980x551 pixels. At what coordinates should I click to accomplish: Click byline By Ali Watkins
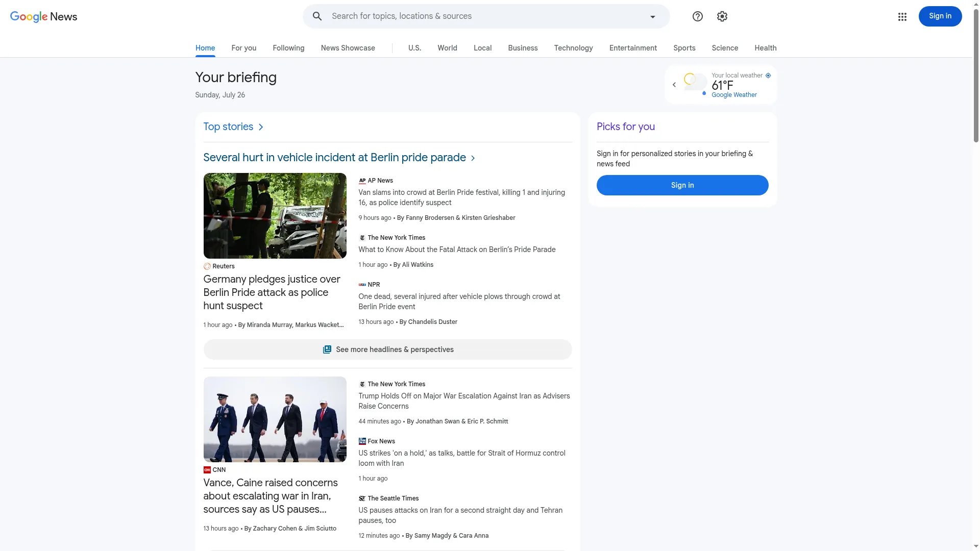coord(413,265)
